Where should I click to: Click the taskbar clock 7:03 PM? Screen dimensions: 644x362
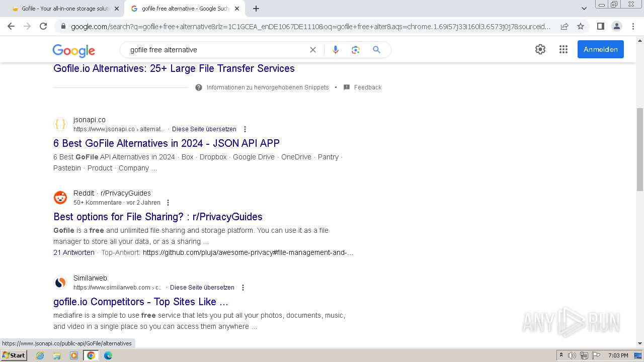pyautogui.click(x=618, y=355)
